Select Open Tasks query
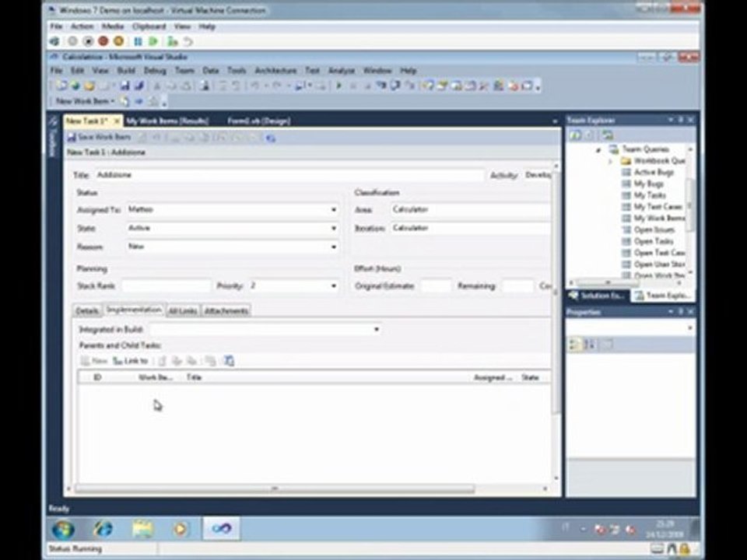The image size is (747, 560). [654, 241]
